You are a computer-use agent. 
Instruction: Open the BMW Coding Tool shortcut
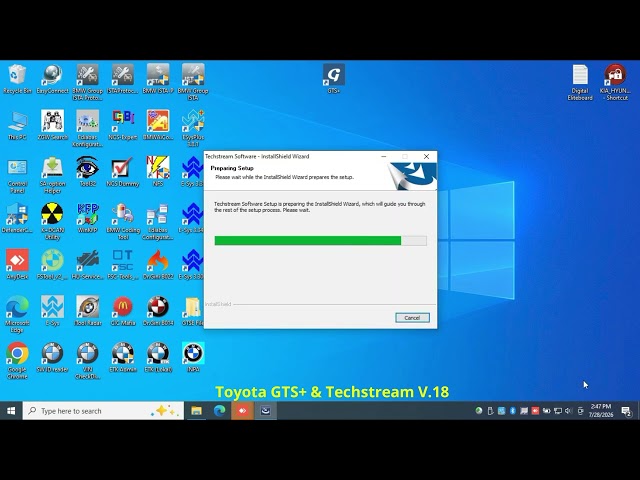point(123,221)
